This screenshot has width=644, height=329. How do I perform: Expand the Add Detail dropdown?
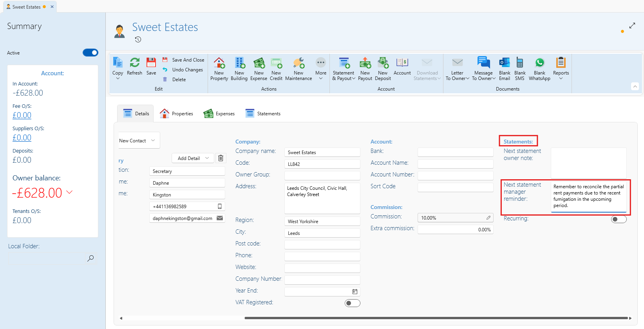coord(193,158)
